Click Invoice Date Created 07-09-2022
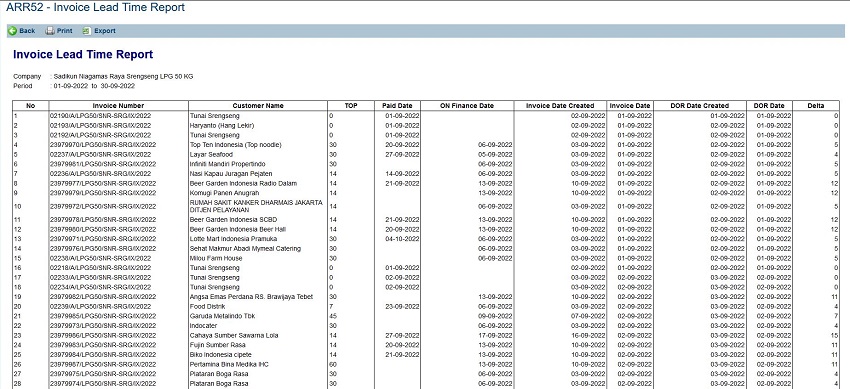Screen dimensions: 850x389 [x=588, y=316]
